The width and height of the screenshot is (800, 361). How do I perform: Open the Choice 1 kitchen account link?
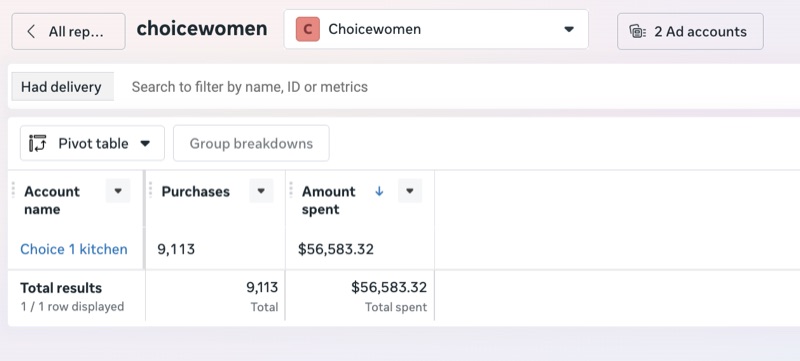(x=74, y=249)
